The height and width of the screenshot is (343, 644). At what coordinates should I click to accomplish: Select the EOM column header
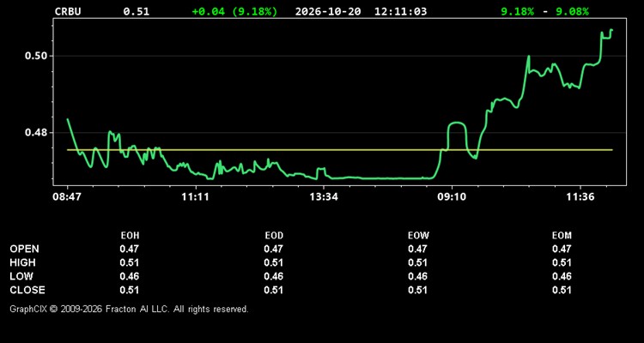(x=562, y=236)
